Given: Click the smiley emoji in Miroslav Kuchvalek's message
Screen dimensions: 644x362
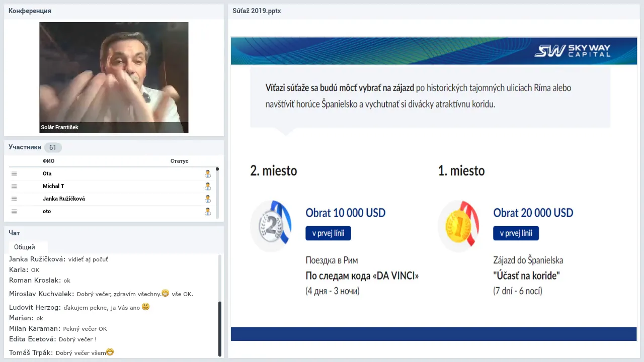Looking at the screenshot, I should (165, 293).
